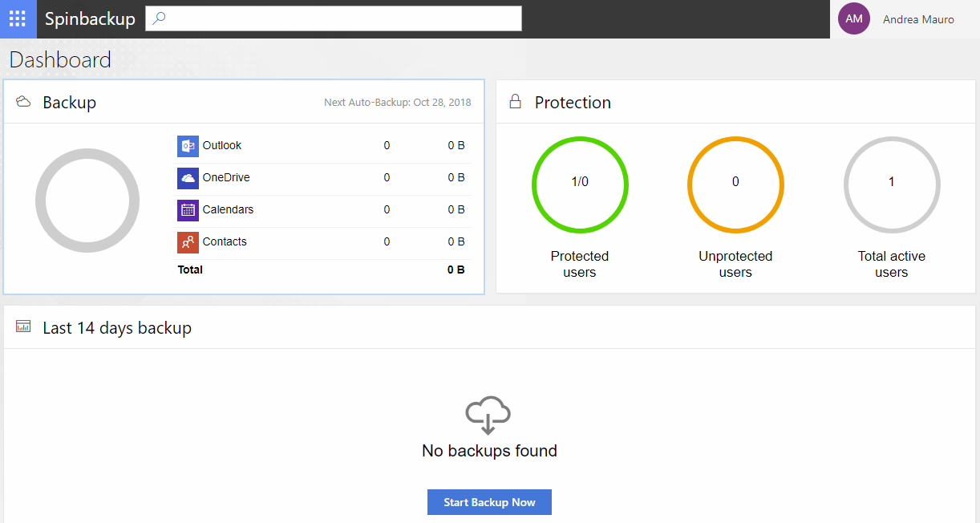Click the OneDrive service icon
This screenshot has height=523, width=980.
(x=188, y=178)
